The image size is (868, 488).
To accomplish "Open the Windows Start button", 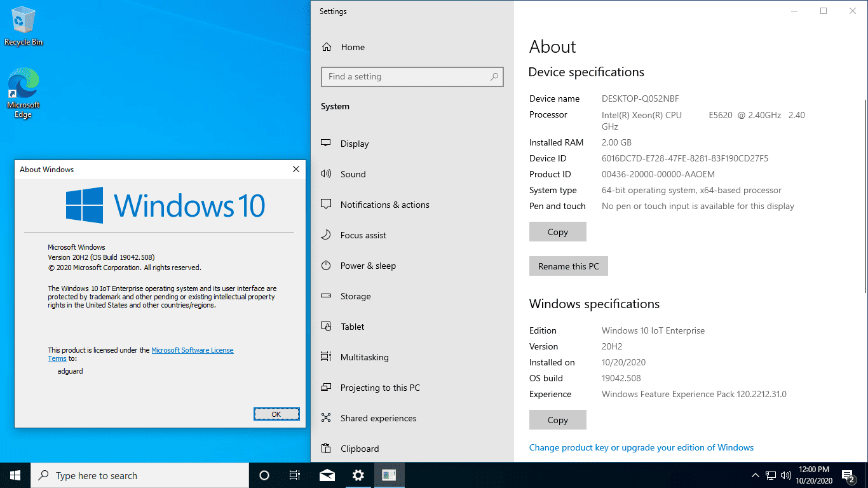I will click(x=15, y=475).
